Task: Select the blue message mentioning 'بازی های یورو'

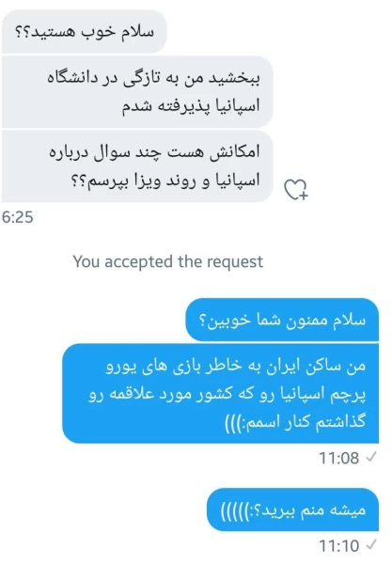Action: [221, 394]
